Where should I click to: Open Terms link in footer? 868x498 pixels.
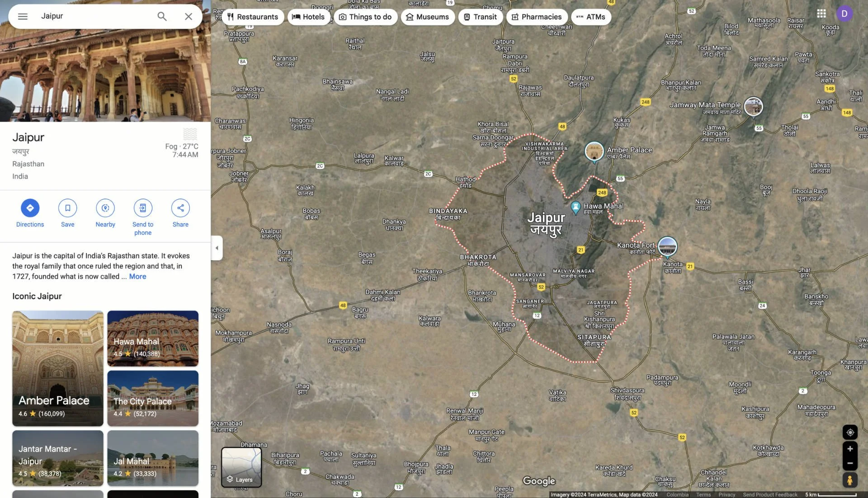coord(703,494)
